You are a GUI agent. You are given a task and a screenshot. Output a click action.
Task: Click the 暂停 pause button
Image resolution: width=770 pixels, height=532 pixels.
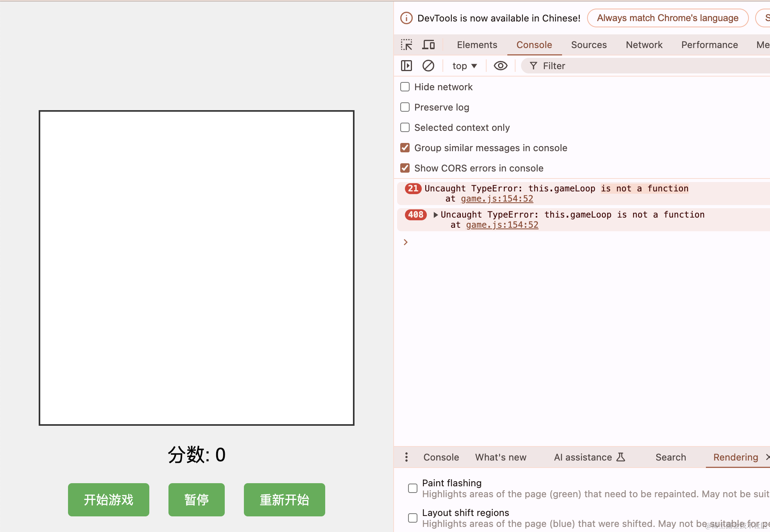tap(197, 500)
